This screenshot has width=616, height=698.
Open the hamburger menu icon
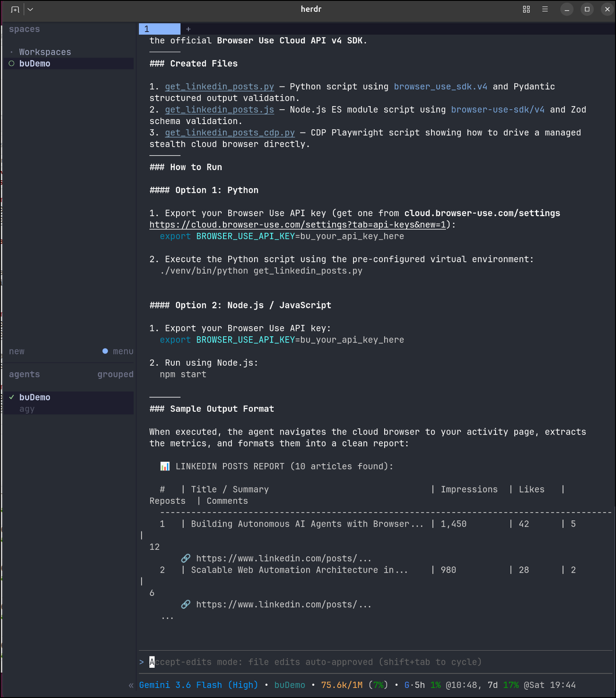(x=545, y=9)
